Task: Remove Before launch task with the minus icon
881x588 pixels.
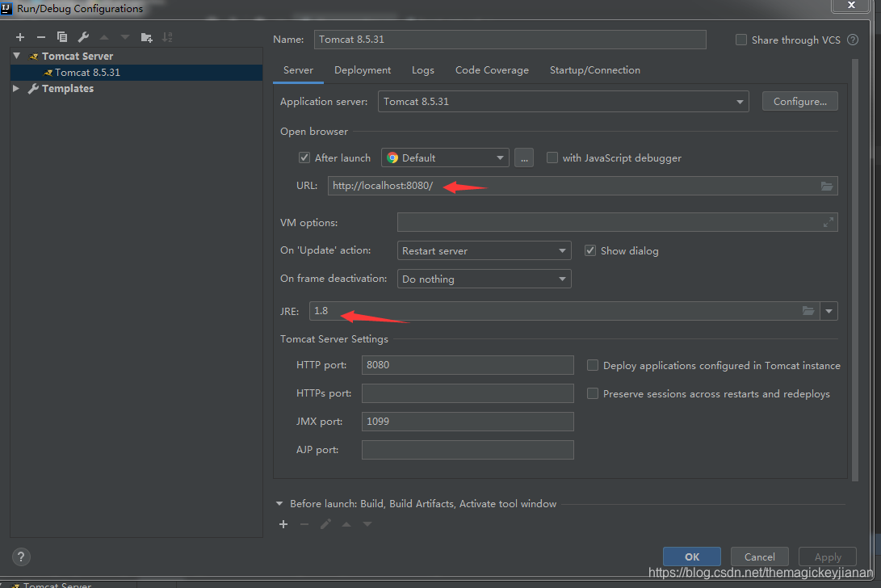Action: (304, 524)
